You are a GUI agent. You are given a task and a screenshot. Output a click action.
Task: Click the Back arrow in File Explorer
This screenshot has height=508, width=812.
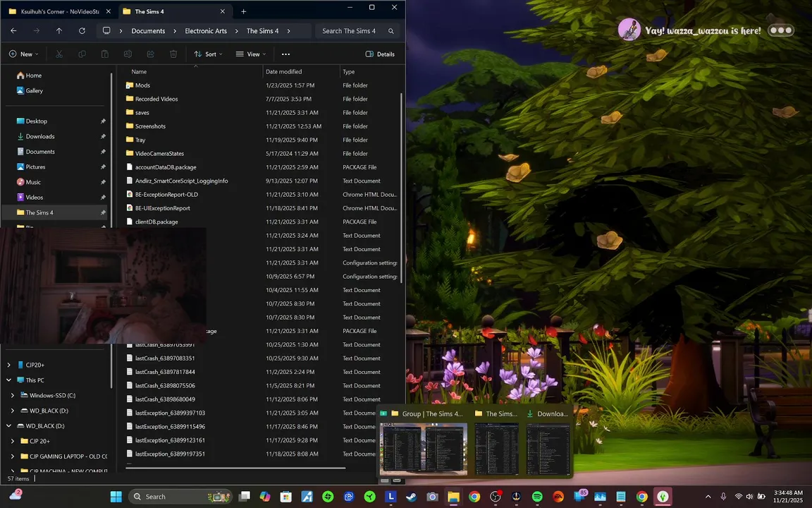tap(13, 31)
